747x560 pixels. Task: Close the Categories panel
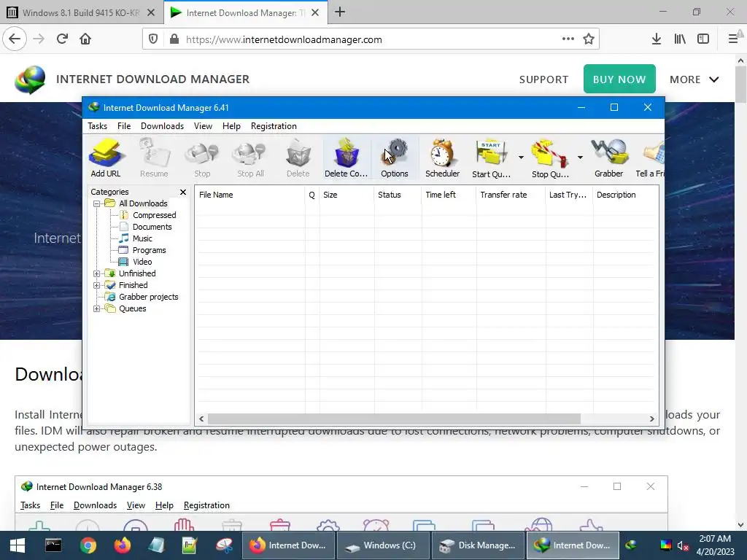(183, 192)
